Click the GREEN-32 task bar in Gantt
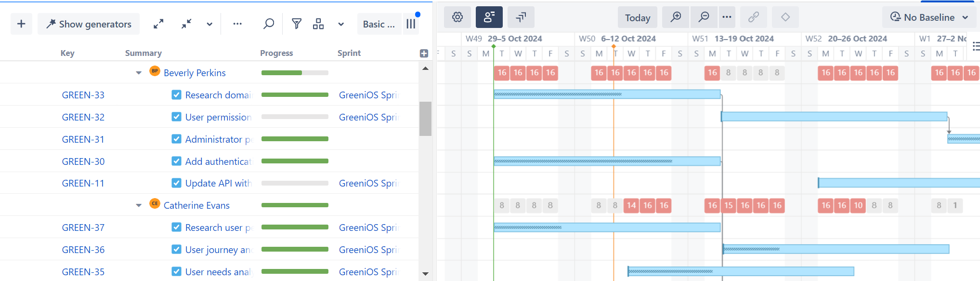This screenshot has height=281, width=980. (834, 117)
